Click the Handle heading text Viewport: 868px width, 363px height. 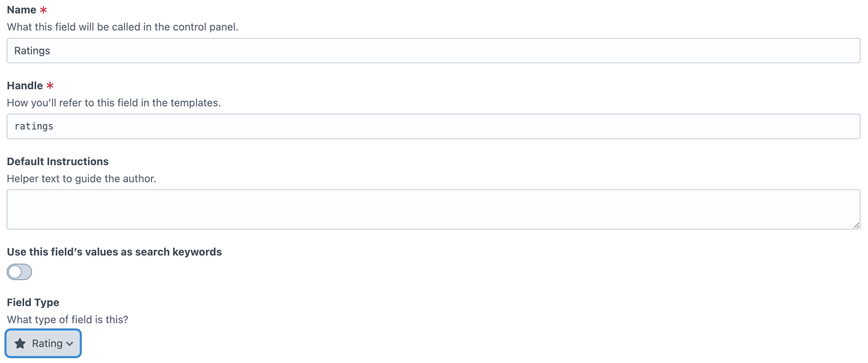click(24, 85)
